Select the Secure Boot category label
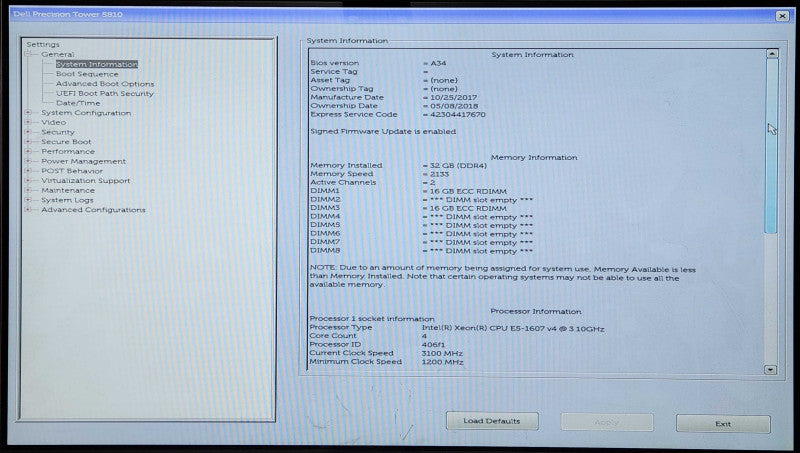Viewport: 800px width, 453px height. pyautogui.click(x=66, y=142)
